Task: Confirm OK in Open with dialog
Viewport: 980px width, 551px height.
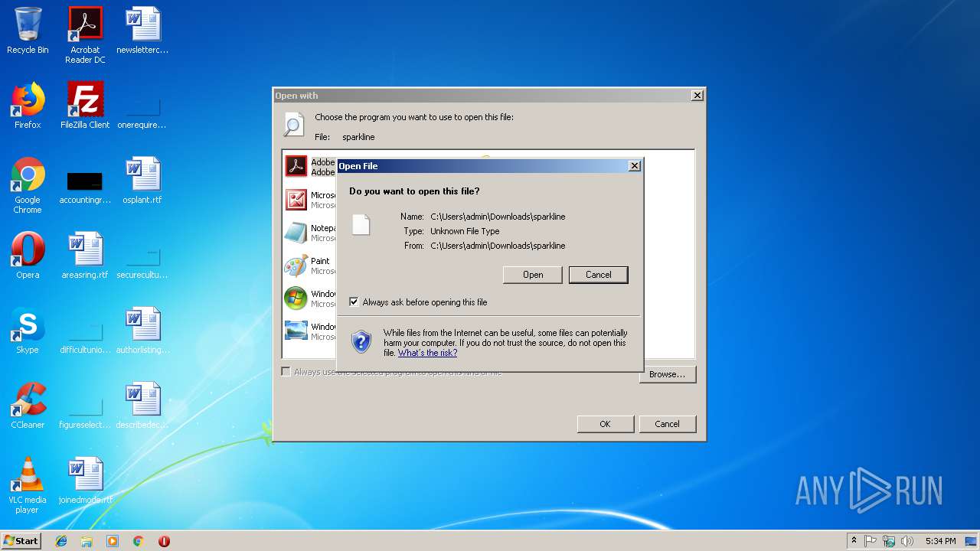Action: (x=605, y=424)
